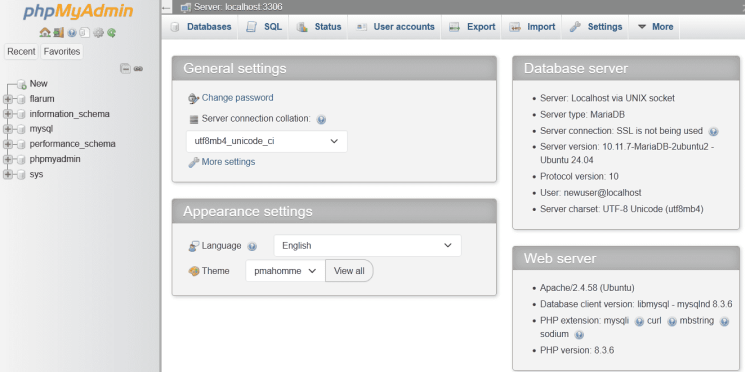The image size is (745, 372).
Task: Click the mysql database cylinder icon
Action: [21, 129]
